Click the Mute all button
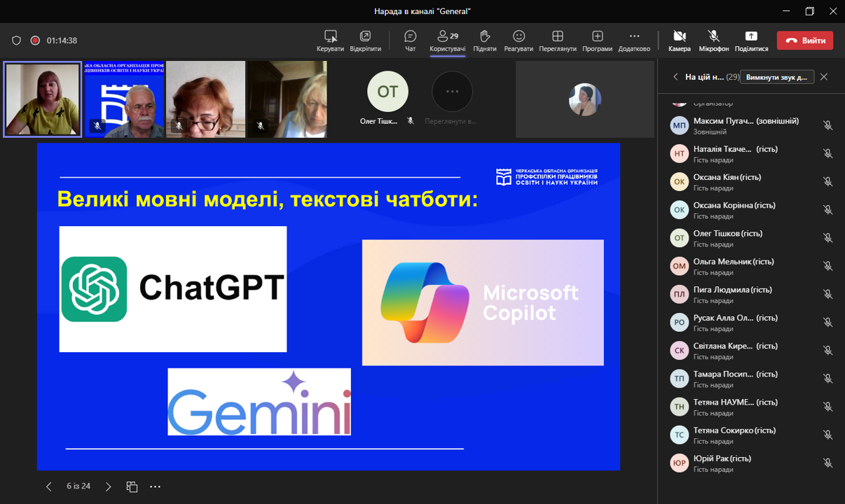Screen dimensions: 845x504 [x=777, y=77]
